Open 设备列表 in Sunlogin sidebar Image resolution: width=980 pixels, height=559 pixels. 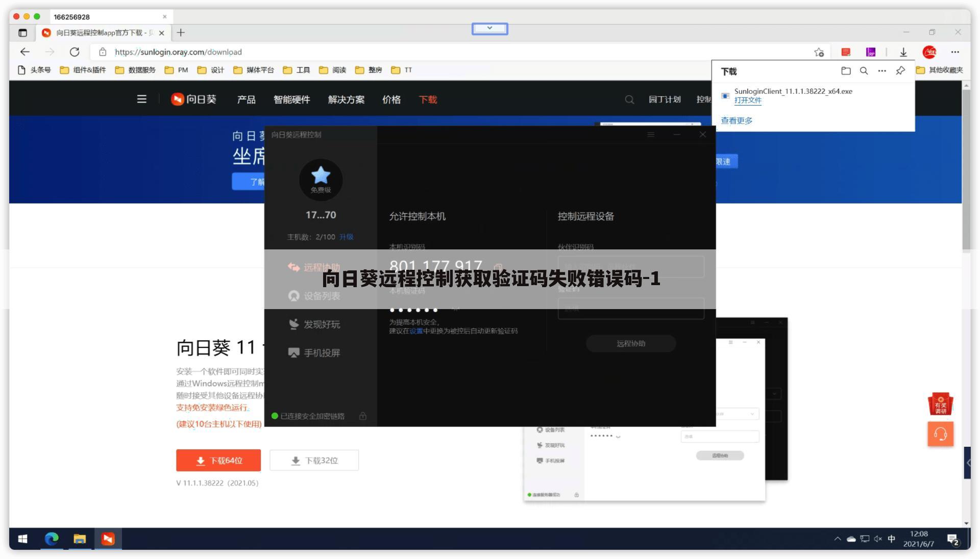(314, 296)
